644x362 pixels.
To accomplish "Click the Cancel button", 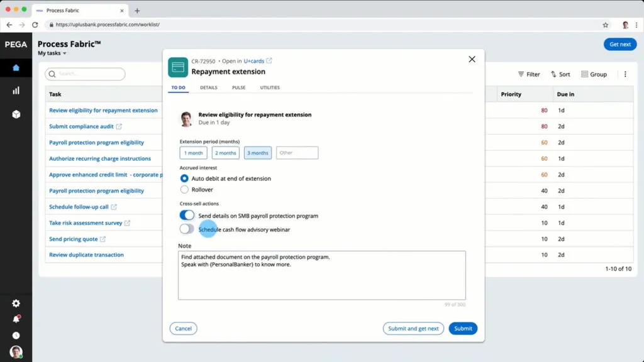I will [183, 328].
